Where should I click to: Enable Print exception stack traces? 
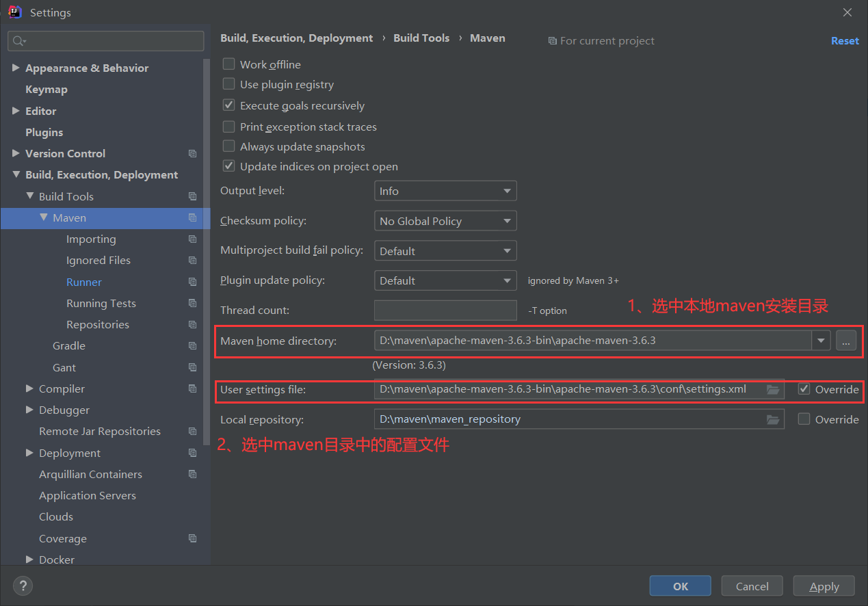tap(229, 127)
